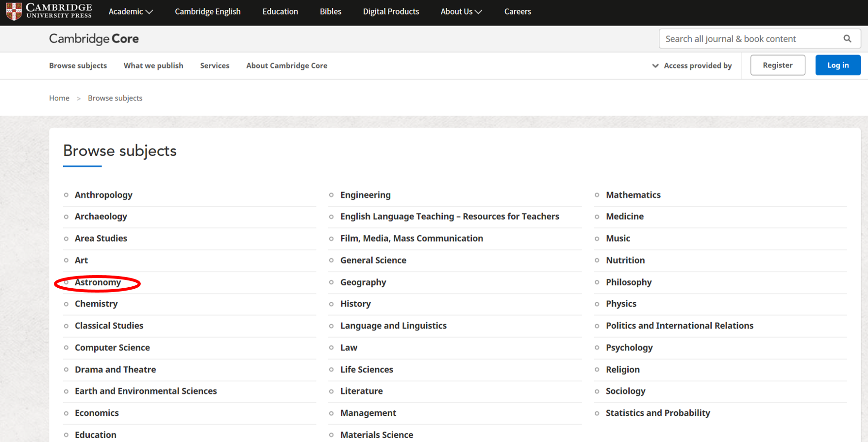Select the Services tab

(x=215, y=65)
